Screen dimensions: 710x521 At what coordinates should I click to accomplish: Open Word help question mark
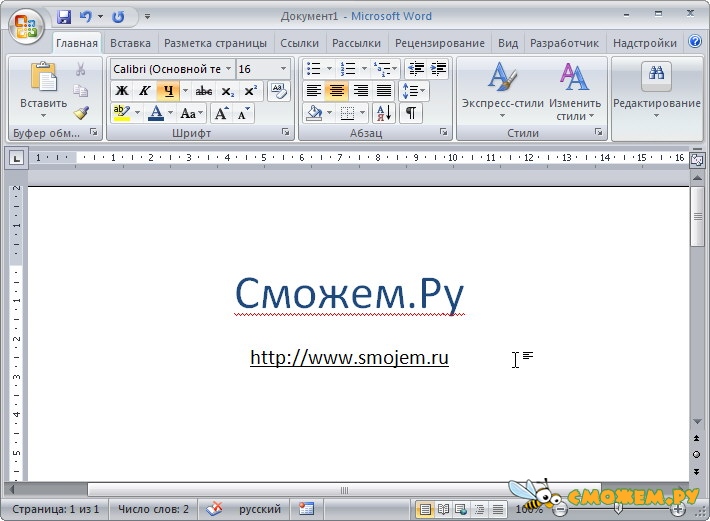tap(695, 42)
